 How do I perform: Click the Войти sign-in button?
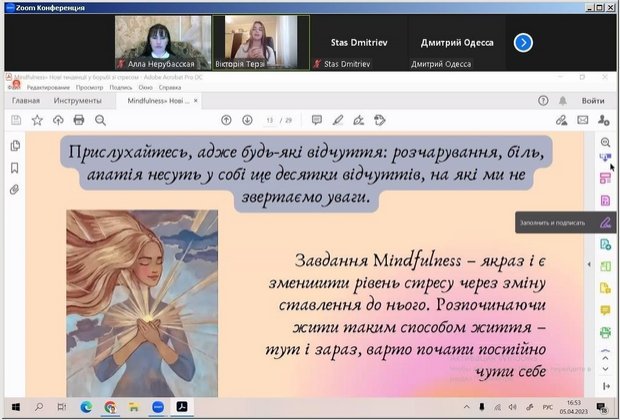(592, 101)
